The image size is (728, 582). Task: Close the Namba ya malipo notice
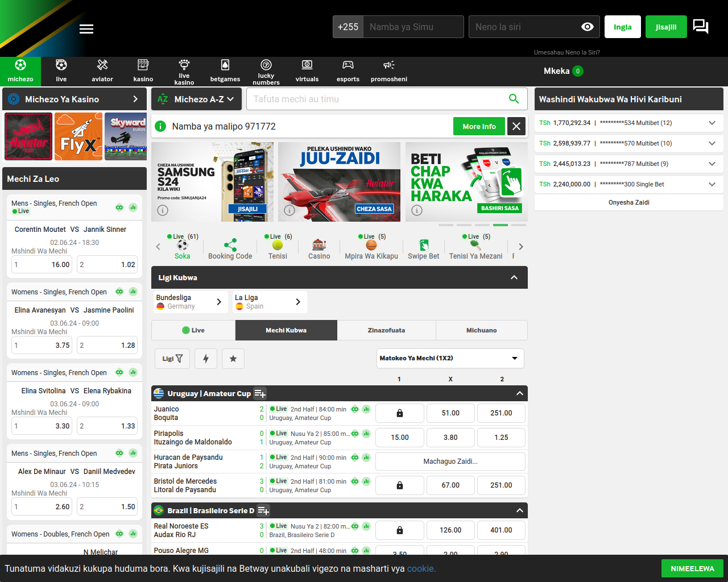(516, 126)
